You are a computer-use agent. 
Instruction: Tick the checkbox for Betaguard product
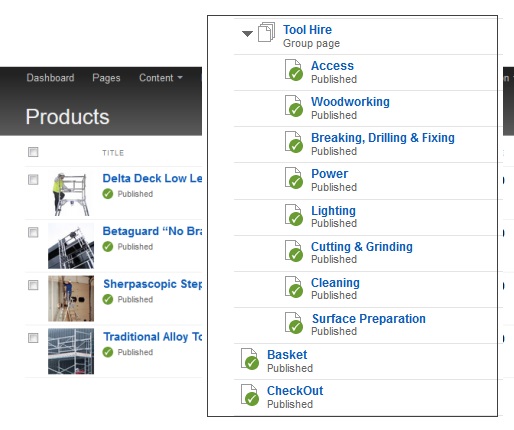[x=33, y=232]
